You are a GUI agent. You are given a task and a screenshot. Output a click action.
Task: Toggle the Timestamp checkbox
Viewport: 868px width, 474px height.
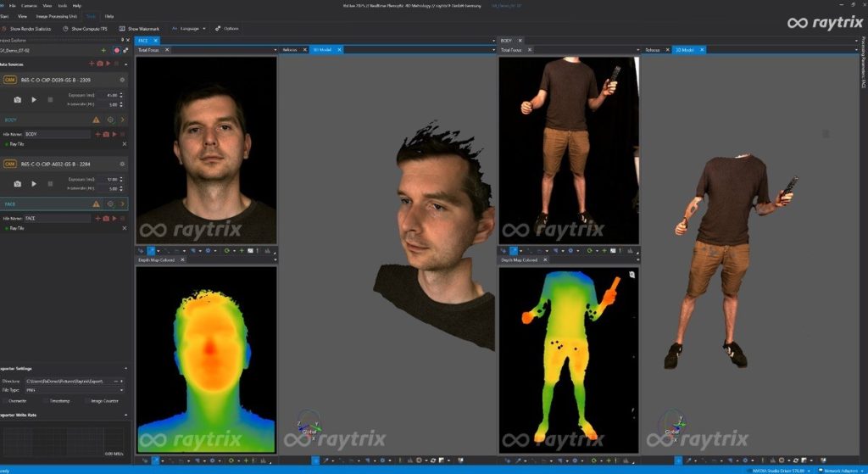(45, 400)
